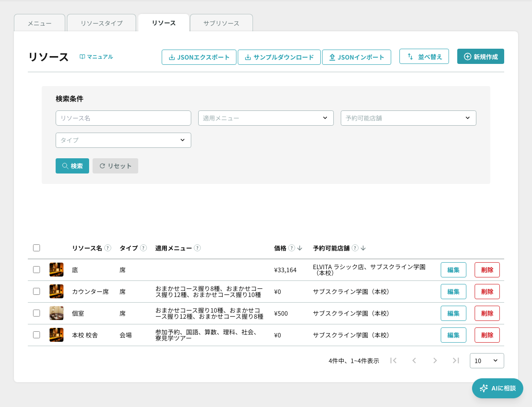
Task: Check the カウンター席 row checkbox
Action: coord(37,291)
